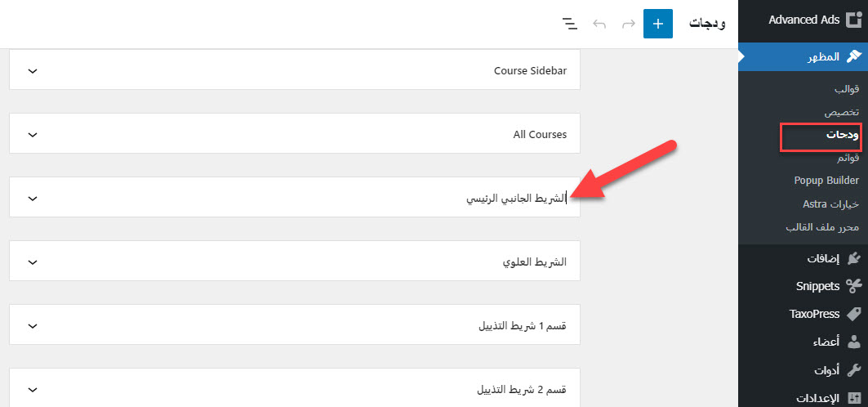
Task: Go to ودجات submenu link
Action: [843, 135]
